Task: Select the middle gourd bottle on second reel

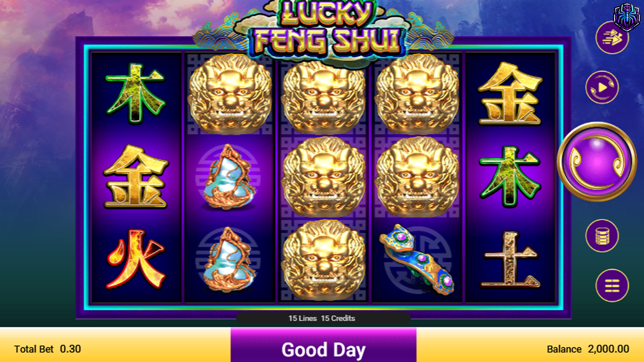Action: [228, 177]
